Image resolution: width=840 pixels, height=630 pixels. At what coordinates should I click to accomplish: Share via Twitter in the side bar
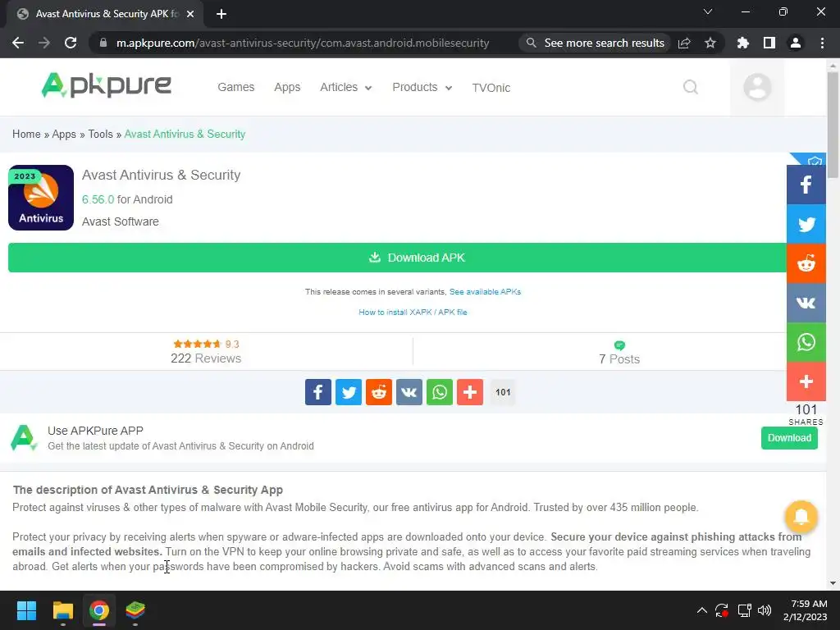pos(806,224)
